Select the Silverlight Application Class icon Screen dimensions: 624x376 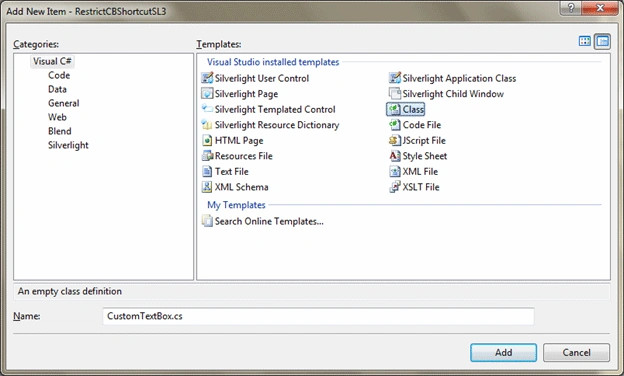[x=394, y=78]
